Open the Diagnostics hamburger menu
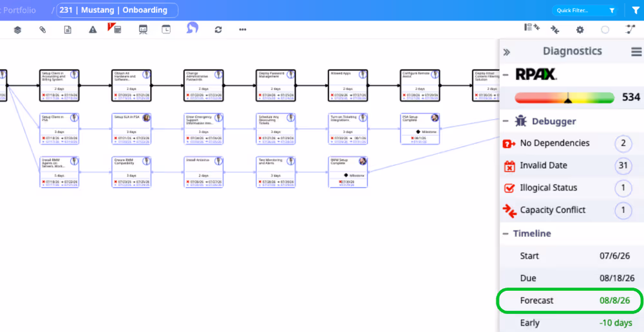 (636, 51)
